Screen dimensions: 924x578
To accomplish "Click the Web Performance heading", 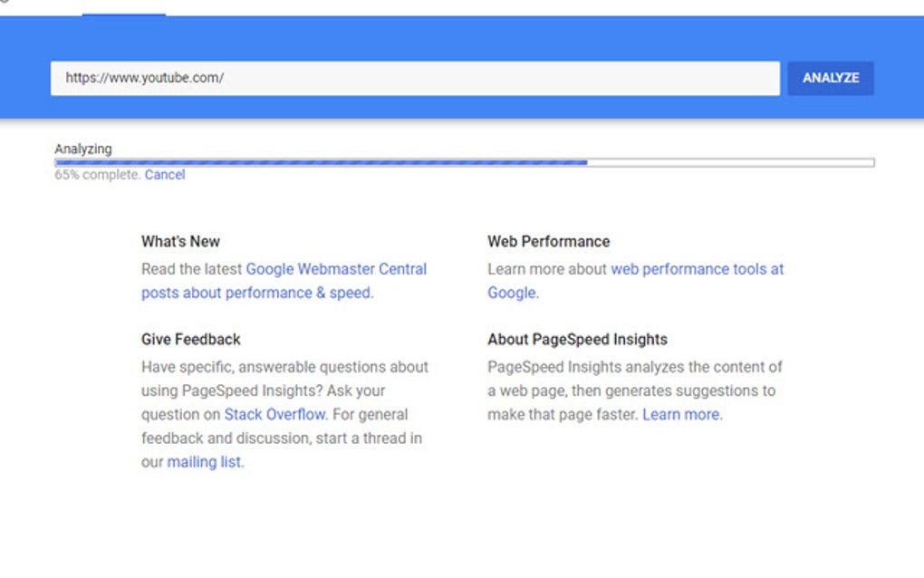I will click(x=548, y=241).
